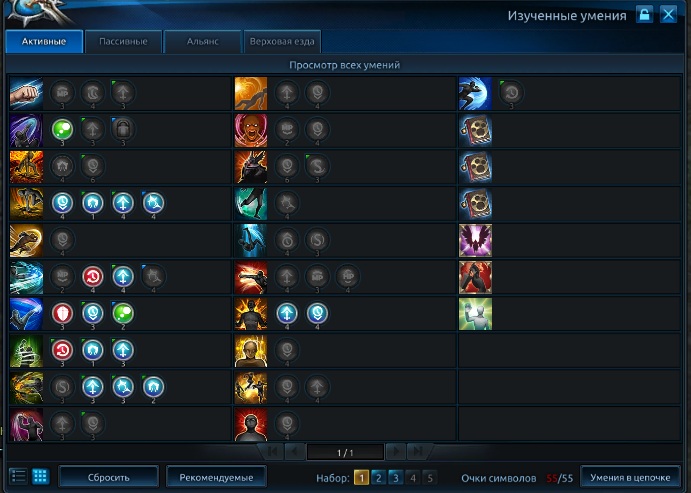Click the green glowing healing figure skill
The image size is (691, 493).
click(x=475, y=314)
